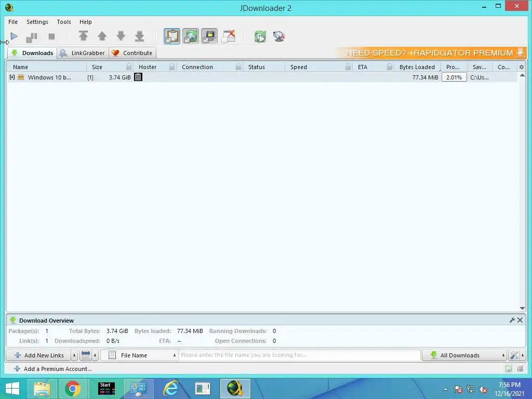This screenshot has width=532, height=399.
Task: Switch to the LinkGrabber tab
Action: [x=83, y=53]
